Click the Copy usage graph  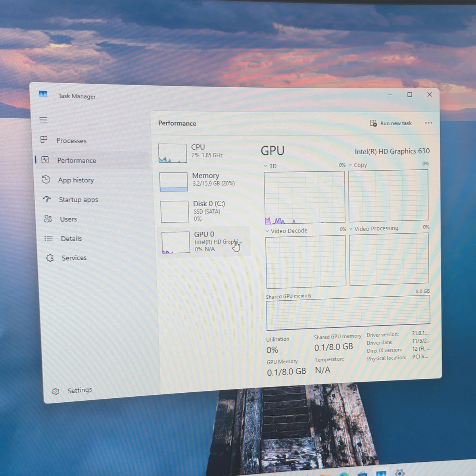388,196
